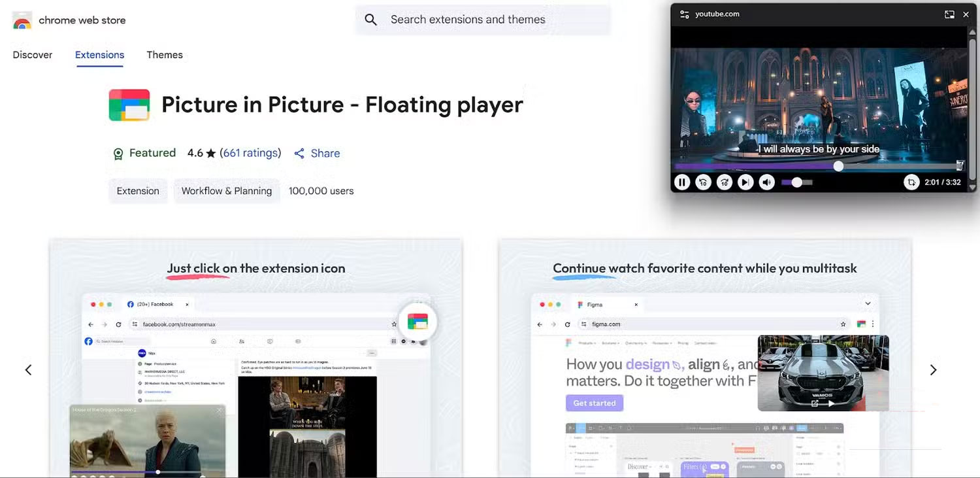This screenshot has height=478, width=980.
Task: Select the Extension category tag
Action: coord(137,190)
